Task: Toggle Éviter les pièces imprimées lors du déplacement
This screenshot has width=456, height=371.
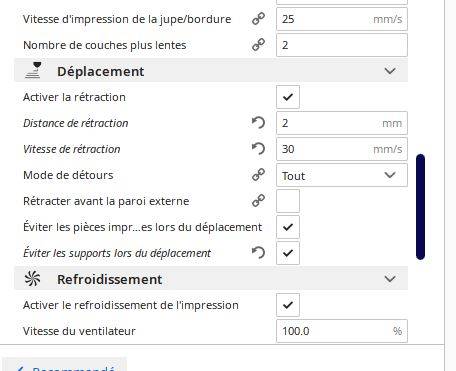Action: pos(288,227)
